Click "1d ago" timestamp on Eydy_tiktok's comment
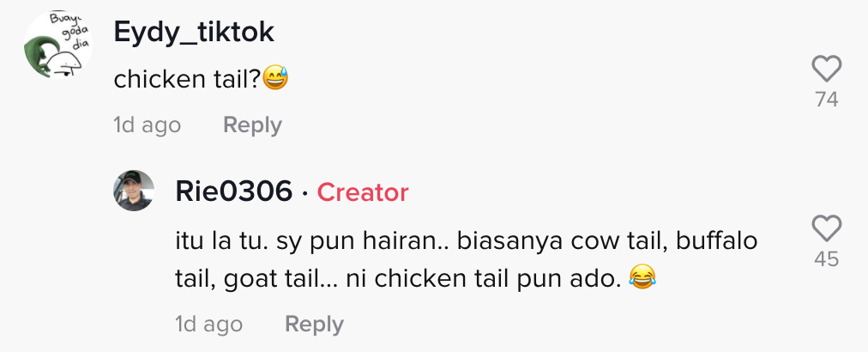Screen dimensions: 868x352 [147, 125]
